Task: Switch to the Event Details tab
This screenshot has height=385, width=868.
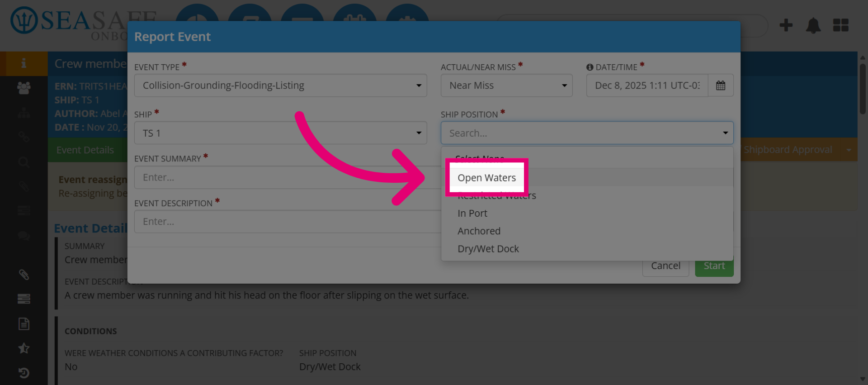Action: pyautogui.click(x=85, y=150)
